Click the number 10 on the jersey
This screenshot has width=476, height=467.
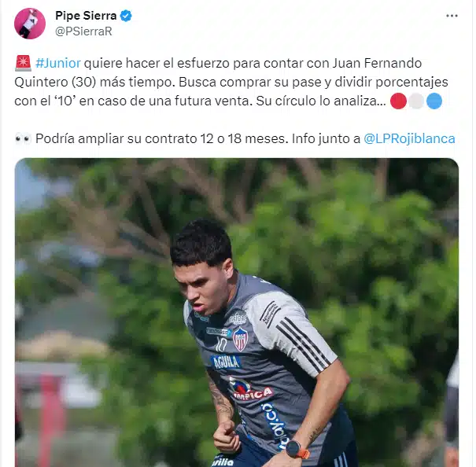click(221, 345)
